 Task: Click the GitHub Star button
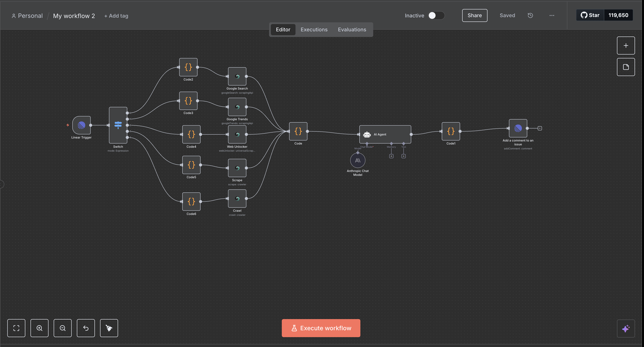tap(590, 15)
